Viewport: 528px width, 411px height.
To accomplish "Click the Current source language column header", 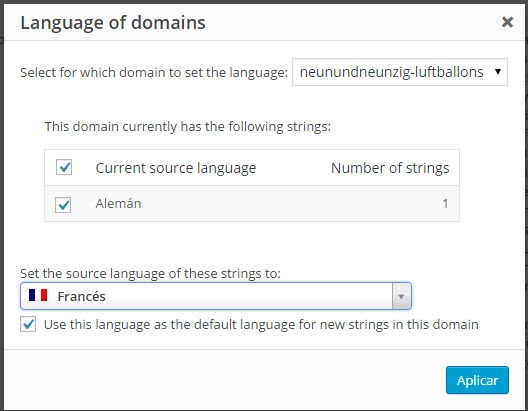I will (x=176, y=168).
